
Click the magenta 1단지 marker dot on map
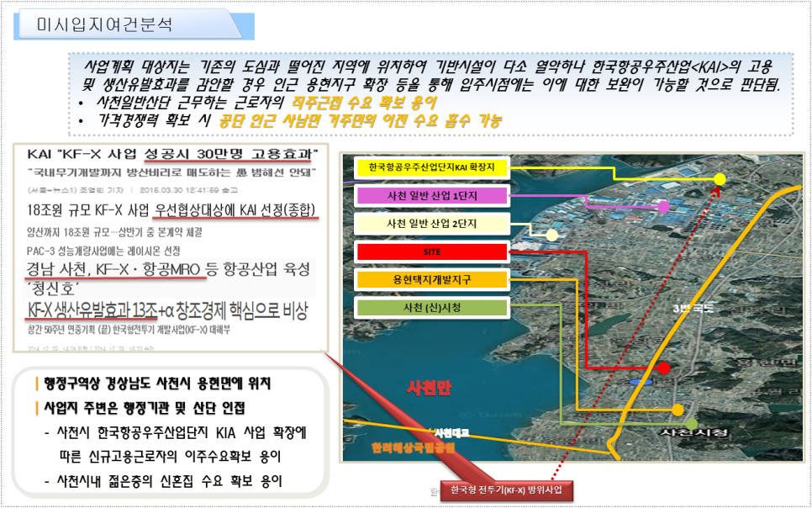pyautogui.click(x=663, y=208)
